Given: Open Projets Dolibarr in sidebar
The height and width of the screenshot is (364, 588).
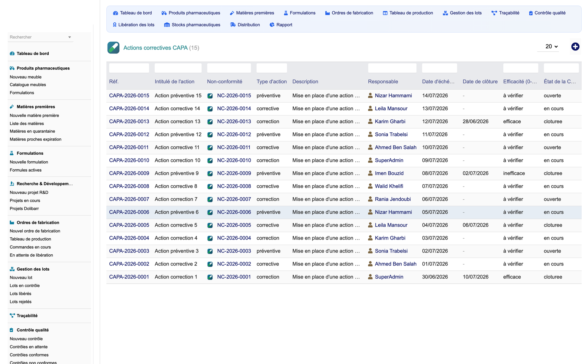Looking at the screenshot, I should [x=24, y=208].
